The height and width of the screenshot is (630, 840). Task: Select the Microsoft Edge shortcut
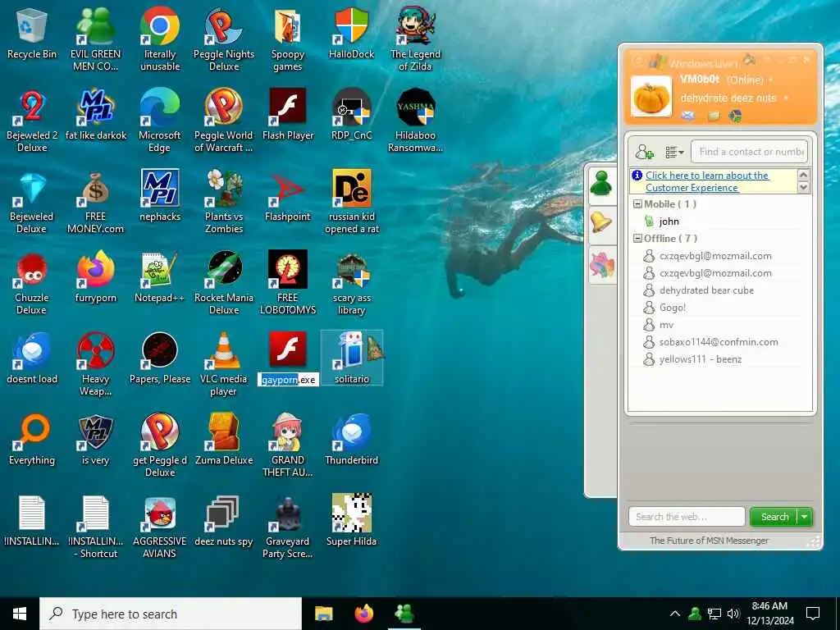[160, 121]
